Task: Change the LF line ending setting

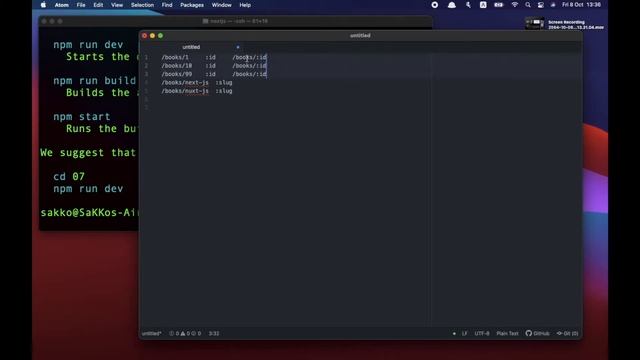Action: click(464, 333)
